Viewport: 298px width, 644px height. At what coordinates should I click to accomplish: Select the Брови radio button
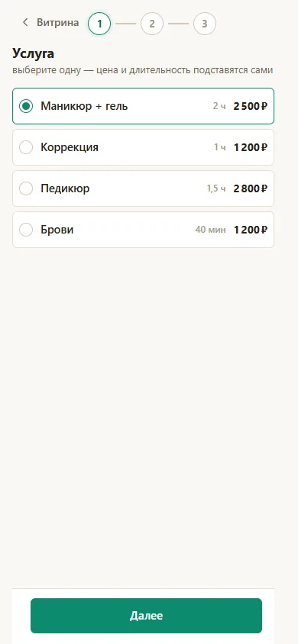pyautogui.click(x=26, y=230)
